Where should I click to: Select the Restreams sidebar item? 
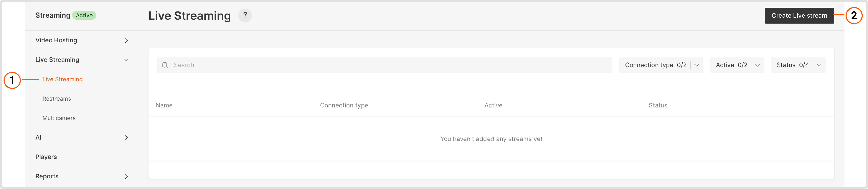coord(56,98)
